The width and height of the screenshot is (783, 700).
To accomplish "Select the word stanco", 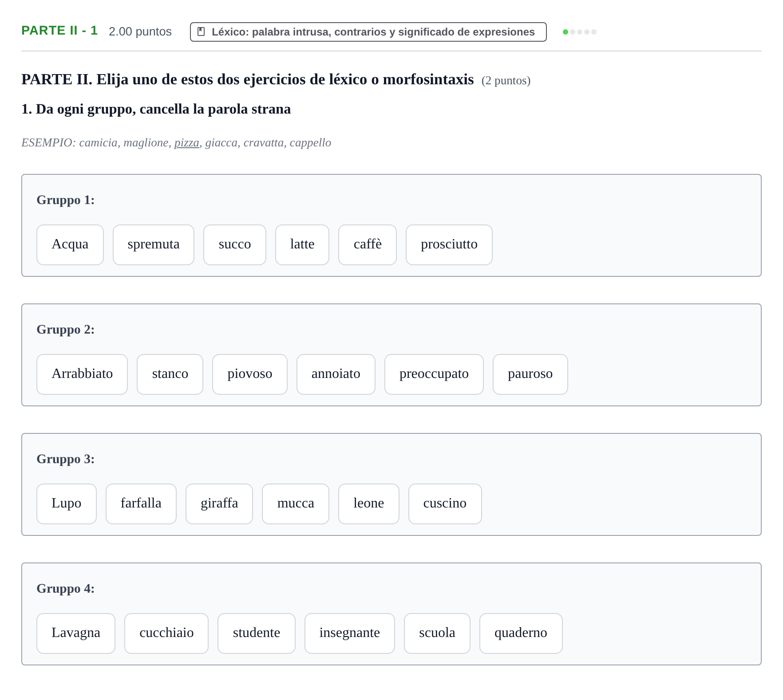I will [170, 374].
